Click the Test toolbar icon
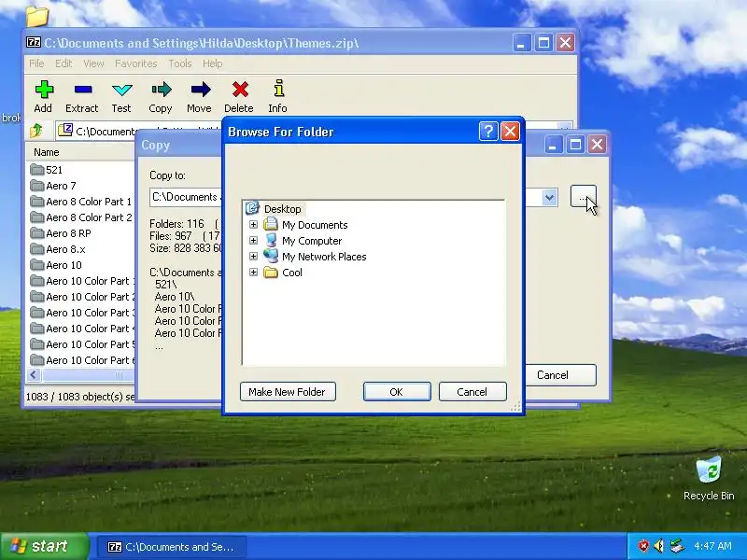The image size is (747, 560). (122, 90)
